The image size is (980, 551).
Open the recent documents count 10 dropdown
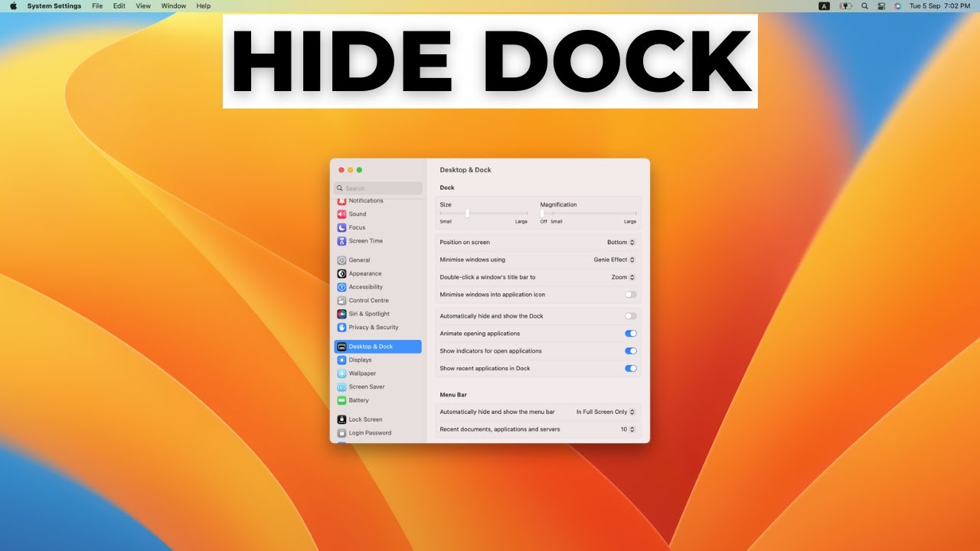[x=628, y=429]
